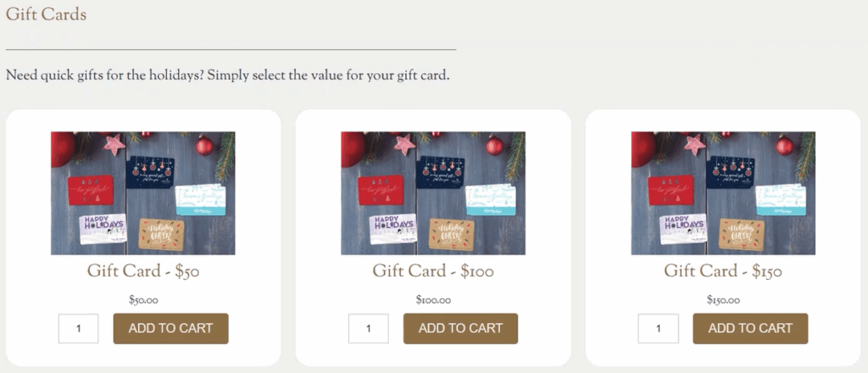
Task: Click the "Gift Cards" page heading
Action: point(46,15)
